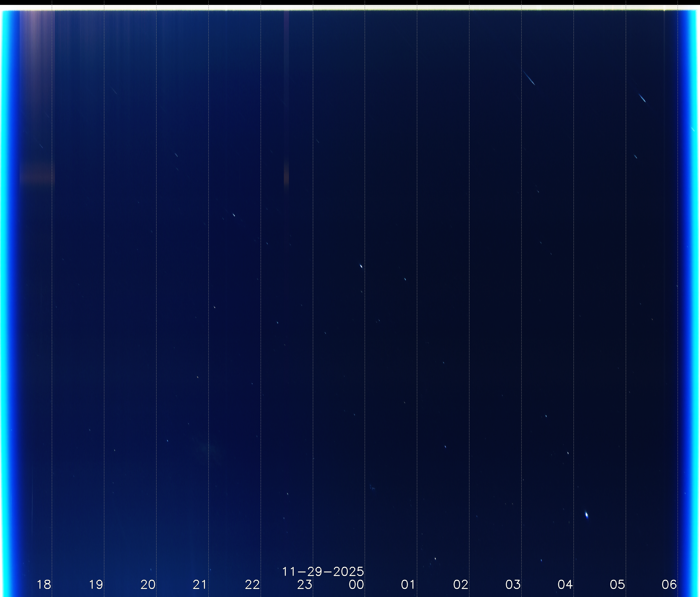The image size is (700, 597).
Task: Click the 23 hour label
Action: (304, 584)
